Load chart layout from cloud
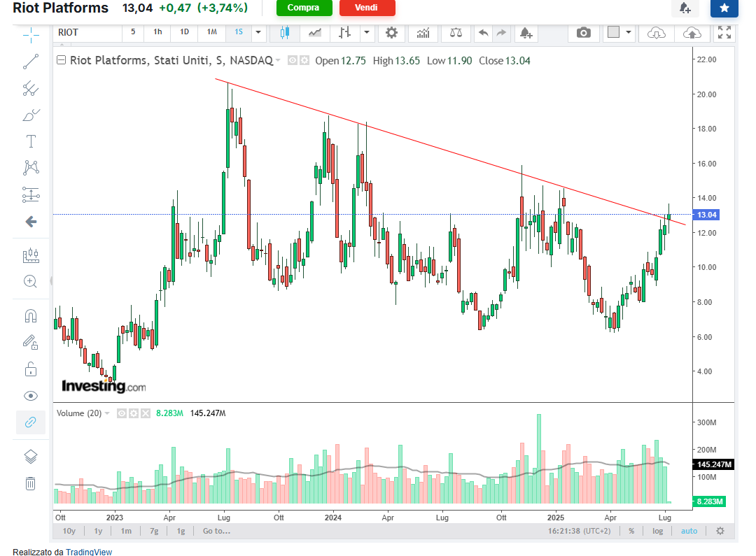 coord(656,33)
